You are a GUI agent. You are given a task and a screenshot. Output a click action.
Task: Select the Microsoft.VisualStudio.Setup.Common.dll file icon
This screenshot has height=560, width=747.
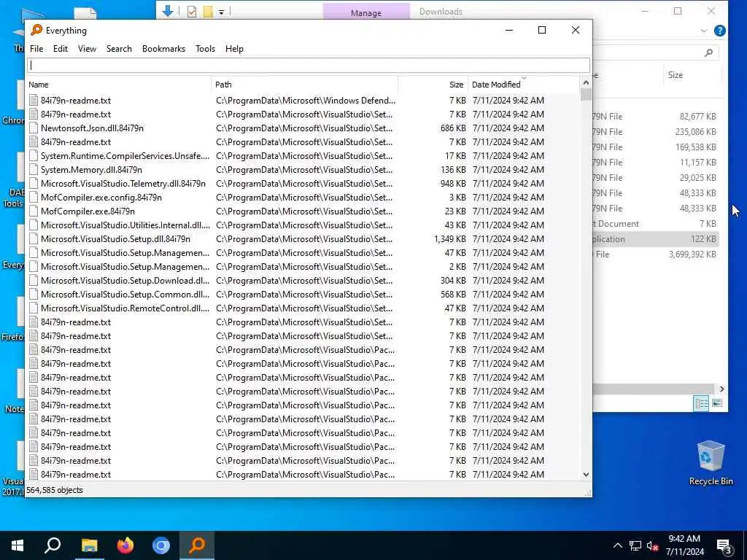pos(34,295)
